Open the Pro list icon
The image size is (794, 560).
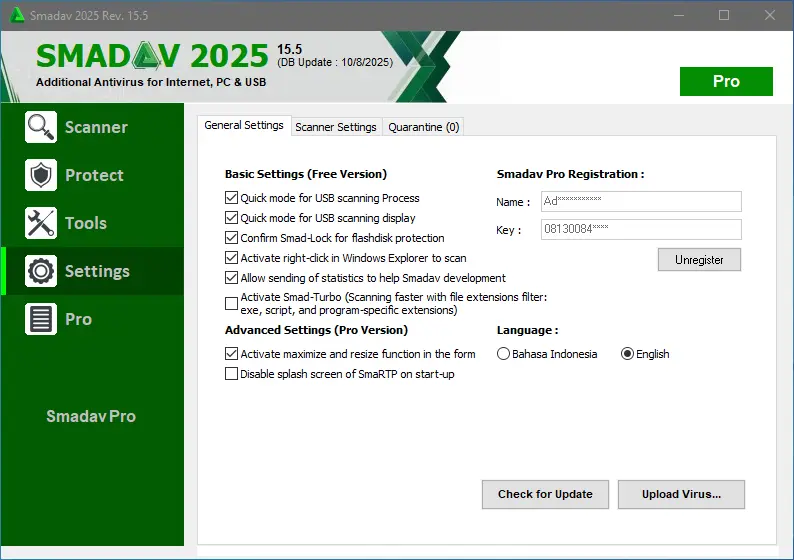41,319
